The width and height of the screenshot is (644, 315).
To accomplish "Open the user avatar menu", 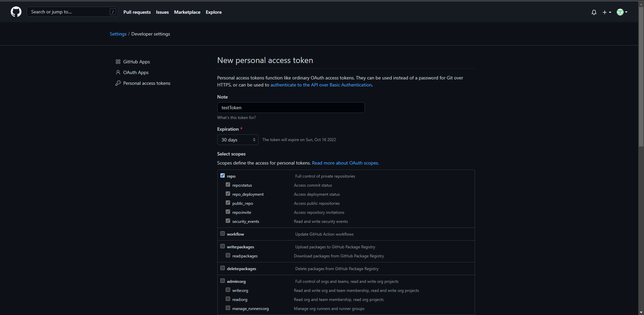I will 622,12.
